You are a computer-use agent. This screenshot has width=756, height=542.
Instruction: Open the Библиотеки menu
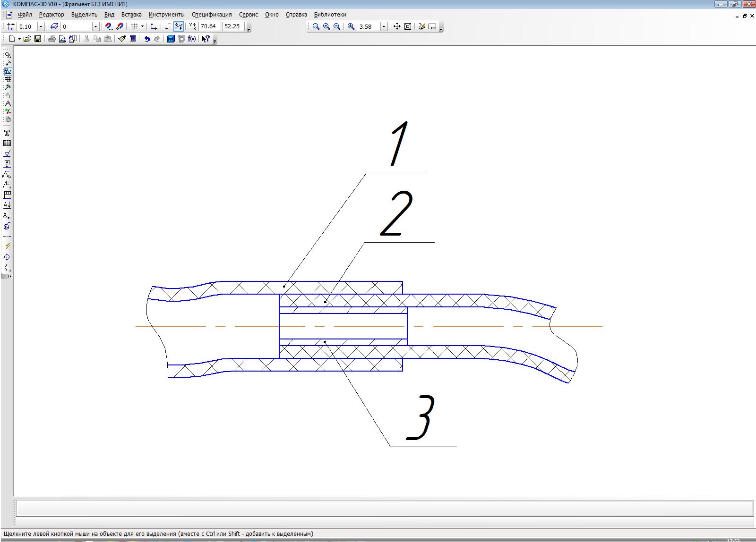coord(330,15)
